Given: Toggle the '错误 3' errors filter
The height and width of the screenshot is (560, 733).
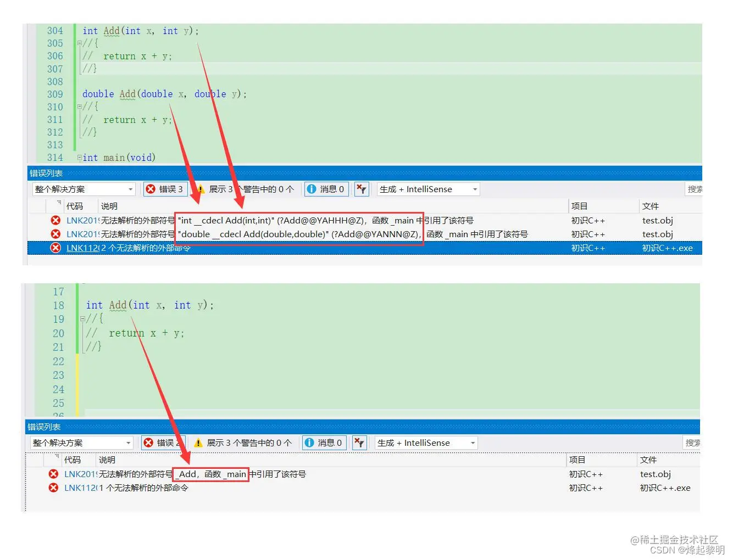Looking at the screenshot, I should (164, 189).
